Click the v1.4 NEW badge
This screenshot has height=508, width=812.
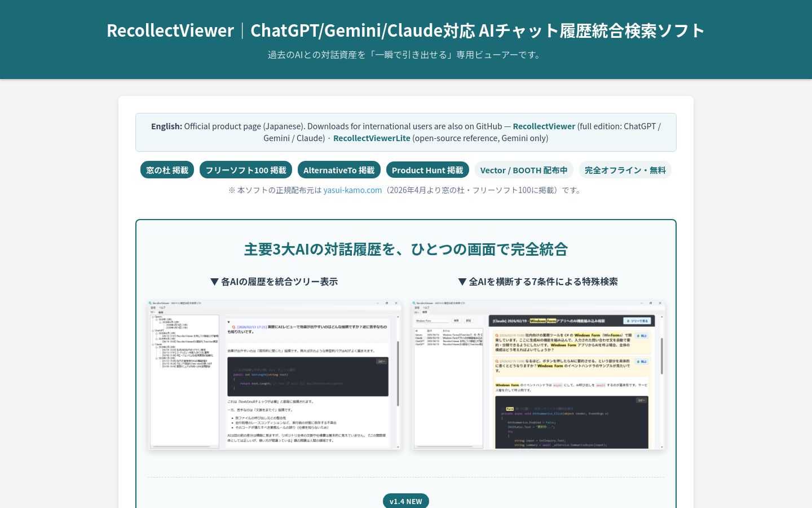(x=406, y=501)
